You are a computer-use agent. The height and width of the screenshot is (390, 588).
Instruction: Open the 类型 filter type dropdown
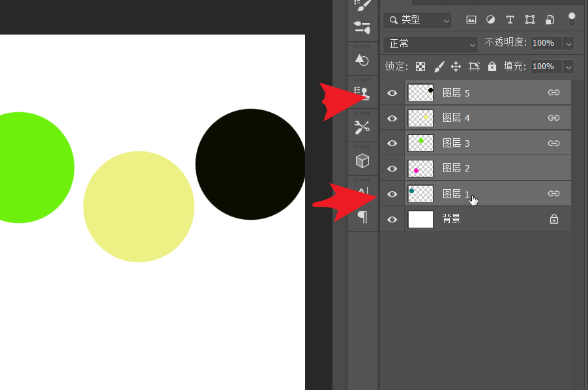(x=417, y=20)
